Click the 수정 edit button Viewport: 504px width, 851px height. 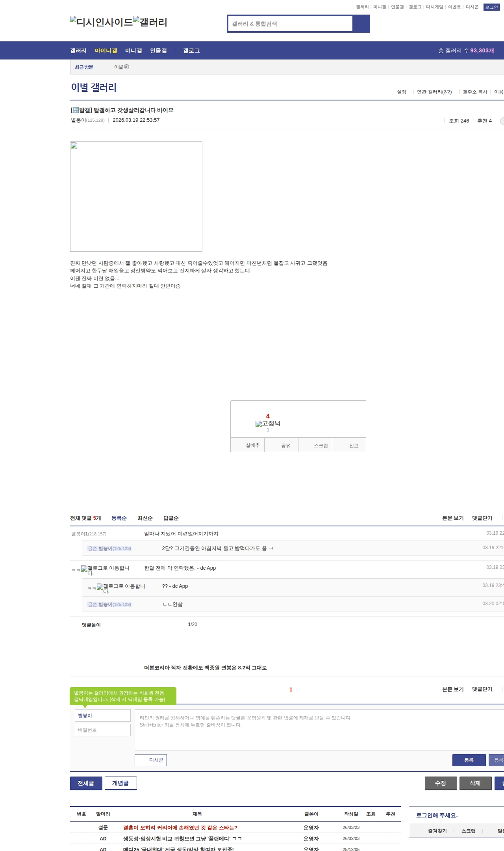point(441,783)
